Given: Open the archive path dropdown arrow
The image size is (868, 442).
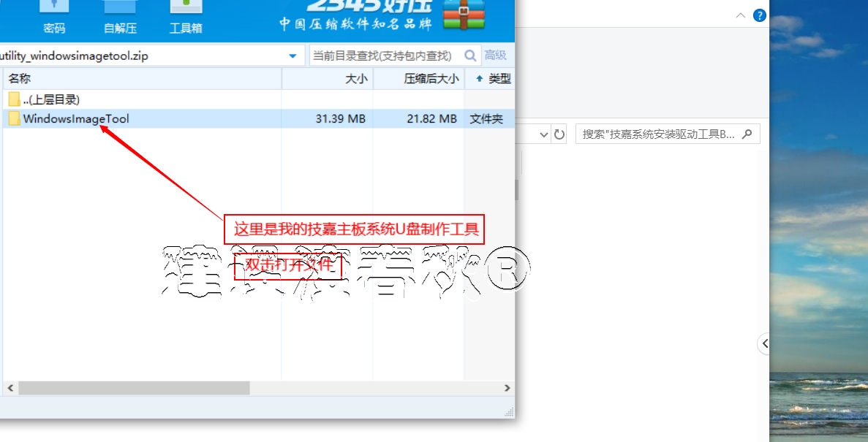Looking at the screenshot, I should coord(292,55).
